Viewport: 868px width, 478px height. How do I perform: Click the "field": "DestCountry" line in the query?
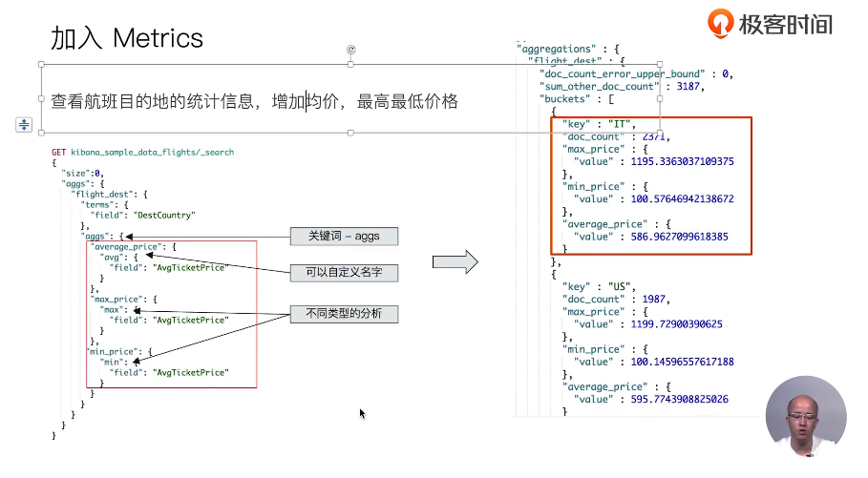144,215
